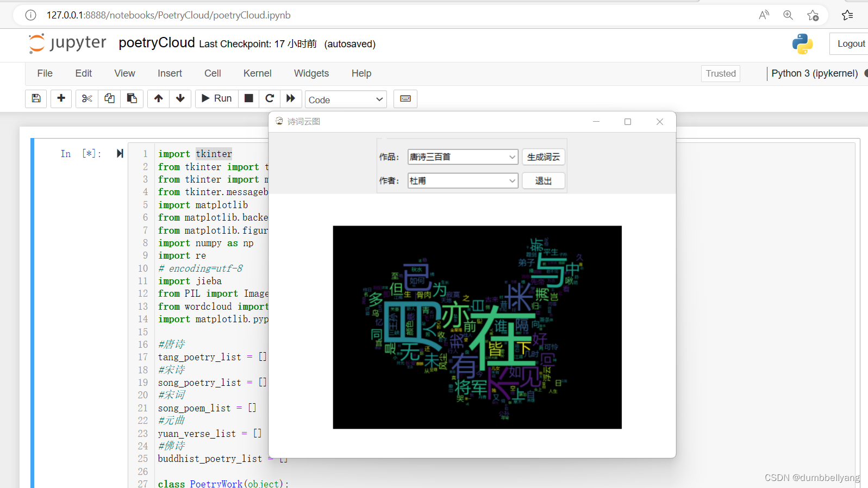Open the Widgets menu

pos(311,73)
